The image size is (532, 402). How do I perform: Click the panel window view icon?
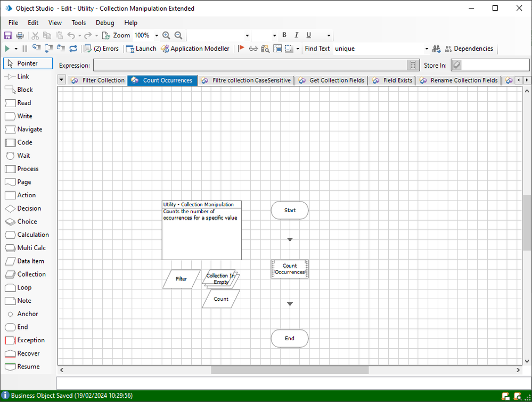tap(277, 49)
